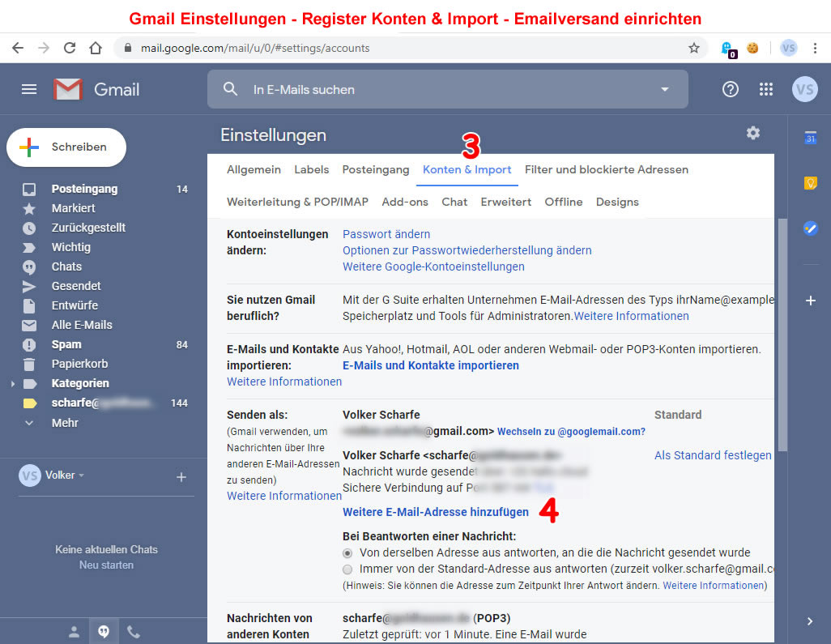Open the Chrome three-dot menu

[815, 49]
